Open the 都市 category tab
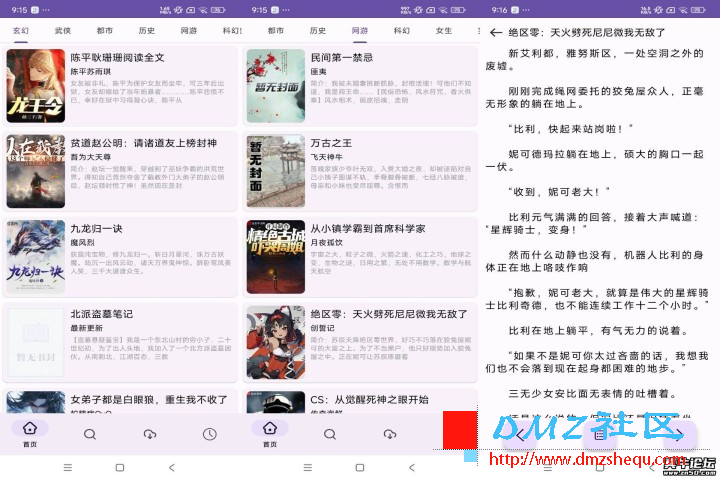This screenshot has height=480, width=720. [x=105, y=31]
